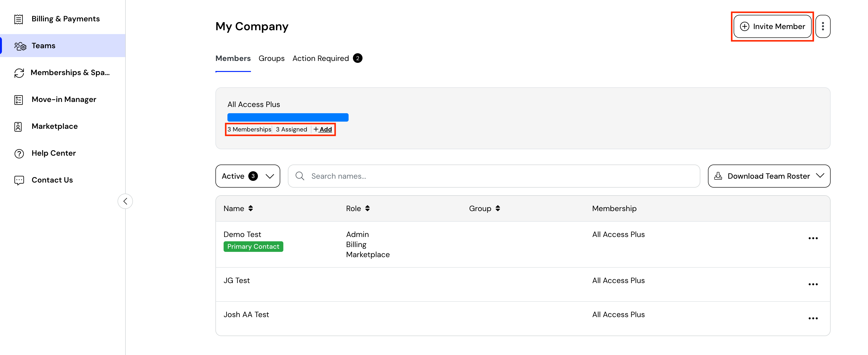Switch to the Groups tab
This screenshot has width=868, height=355.
tap(272, 58)
